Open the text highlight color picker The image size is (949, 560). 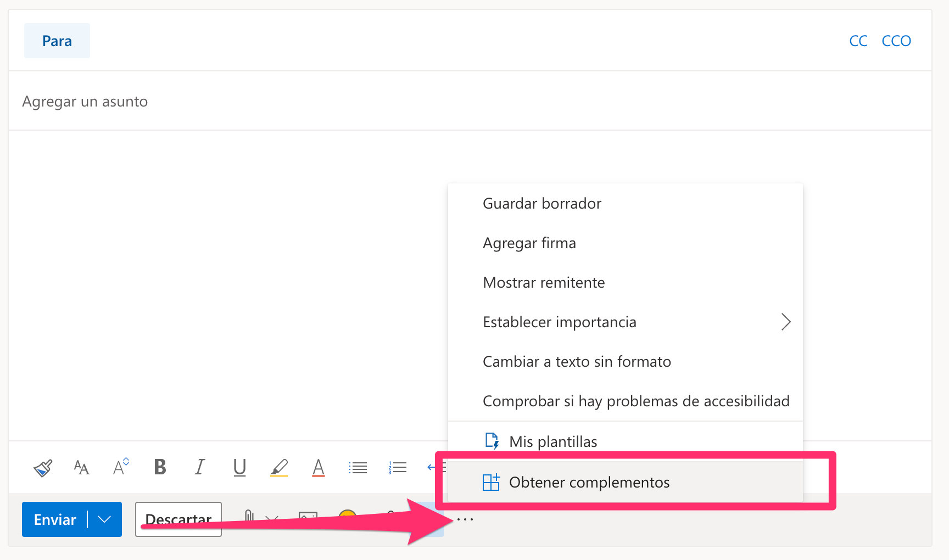(279, 468)
